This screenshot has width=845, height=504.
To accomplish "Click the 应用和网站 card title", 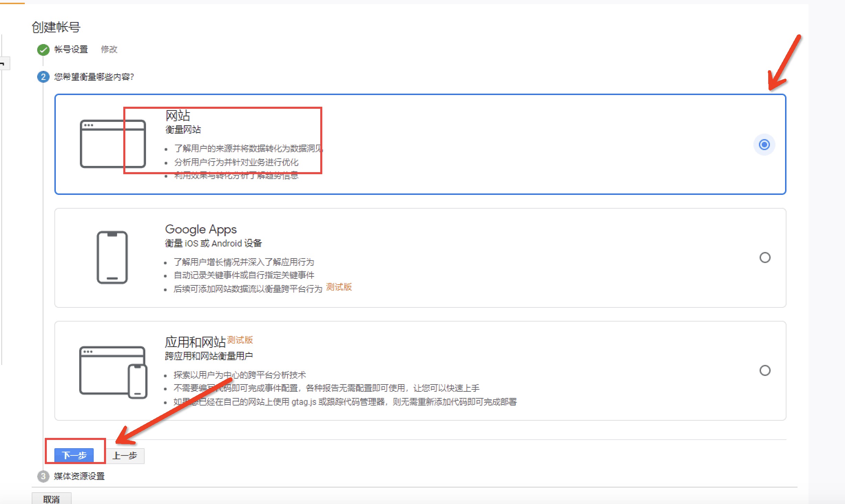I will pos(195,342).
